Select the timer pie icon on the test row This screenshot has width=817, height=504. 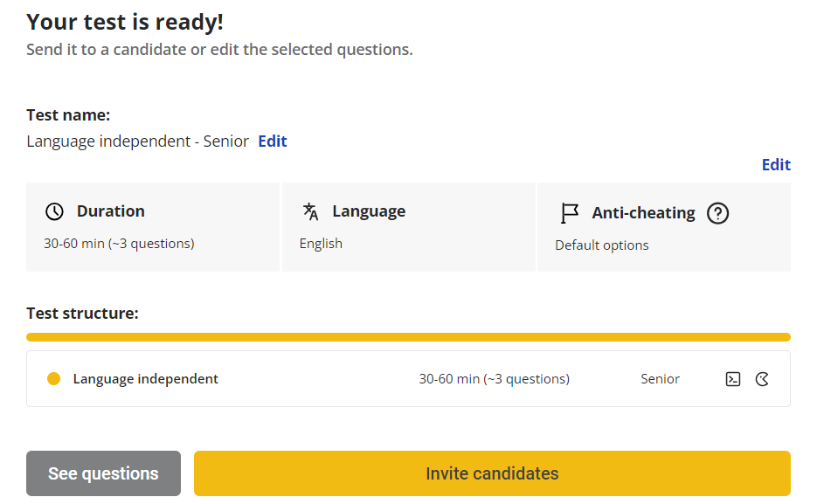pos(761,379)
